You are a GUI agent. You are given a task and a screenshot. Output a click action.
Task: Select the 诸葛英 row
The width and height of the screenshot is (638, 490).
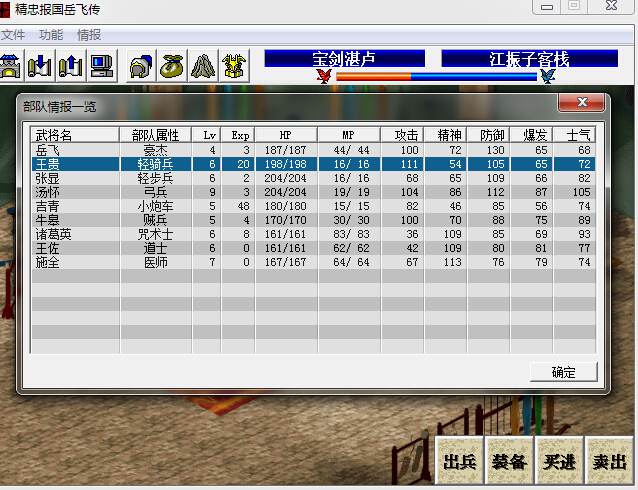(x=313, y=234)
